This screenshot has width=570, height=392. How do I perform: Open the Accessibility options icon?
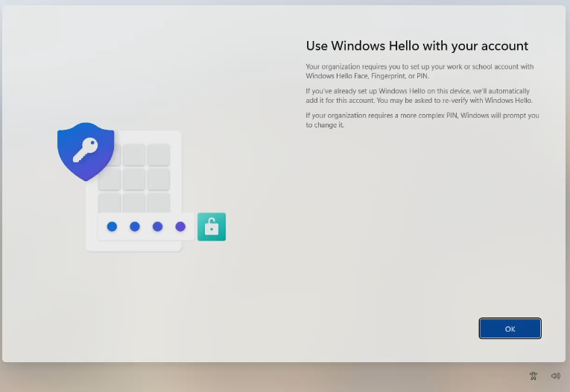coord(533,376)
